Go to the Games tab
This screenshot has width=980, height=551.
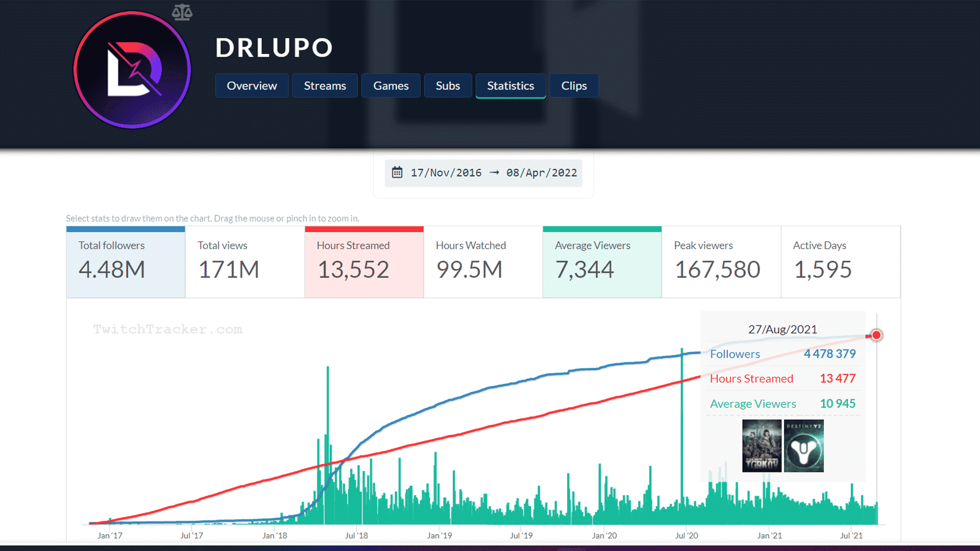click(390, 86)
